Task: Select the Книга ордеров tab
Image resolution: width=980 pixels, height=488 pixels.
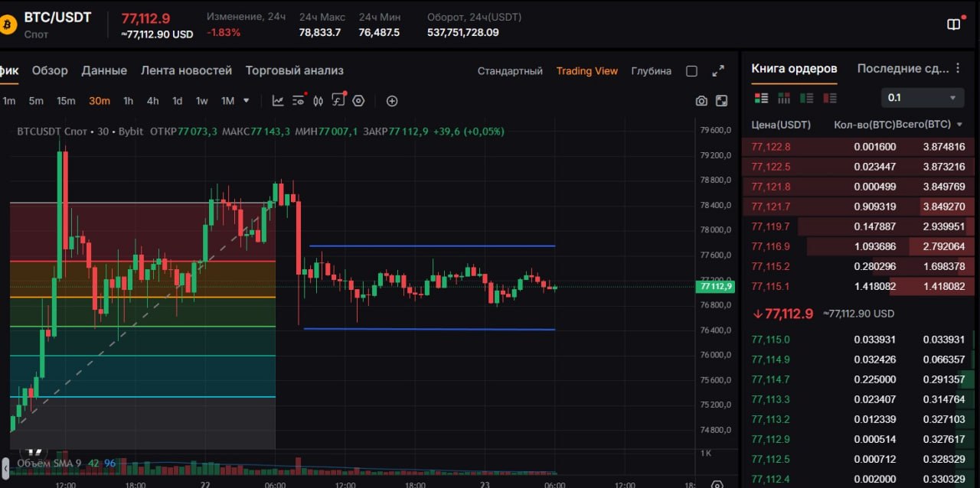Action: click(794, 69)
